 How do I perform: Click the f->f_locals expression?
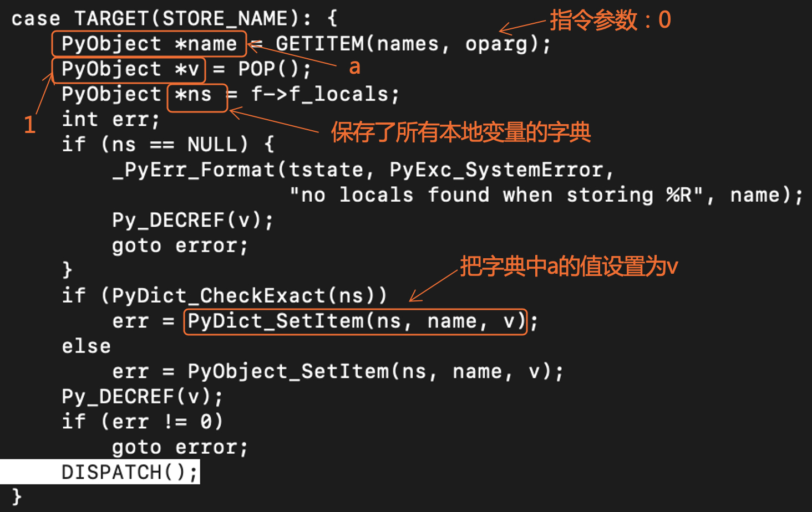click(x=324, y=95)
